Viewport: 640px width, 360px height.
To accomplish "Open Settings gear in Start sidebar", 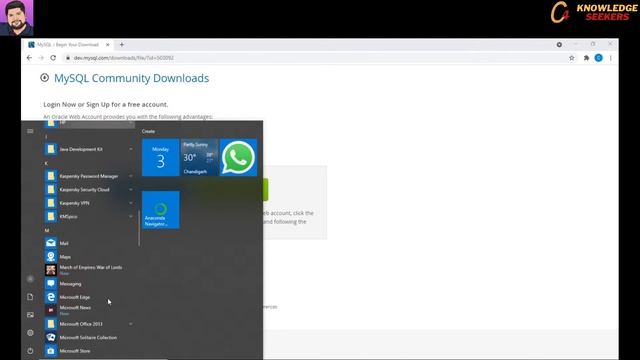I will [30, 333].
